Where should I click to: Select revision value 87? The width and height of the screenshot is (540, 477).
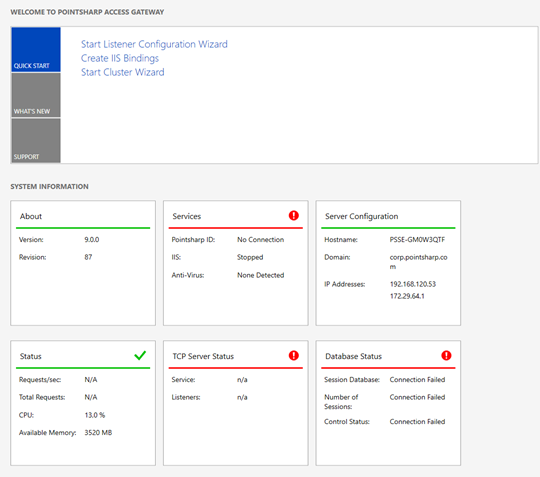88,257
